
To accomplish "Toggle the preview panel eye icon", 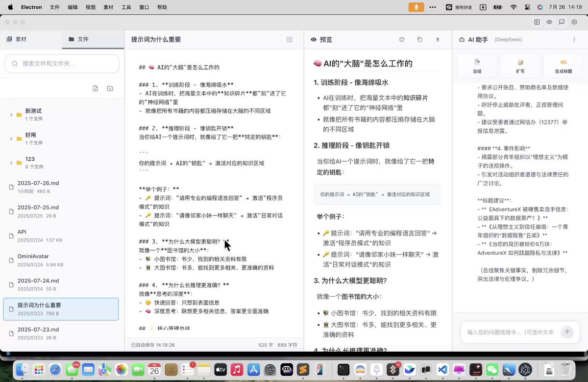I will pos(549,22).
